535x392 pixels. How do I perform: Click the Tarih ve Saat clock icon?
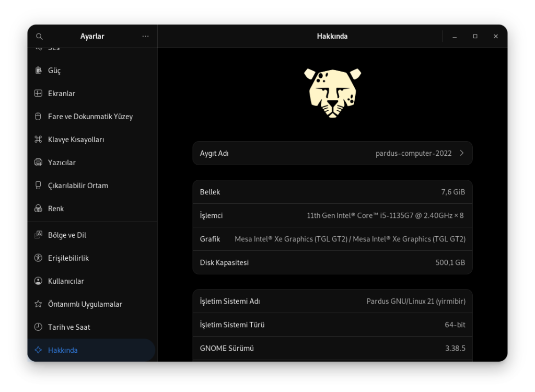[x=38, y=327]
